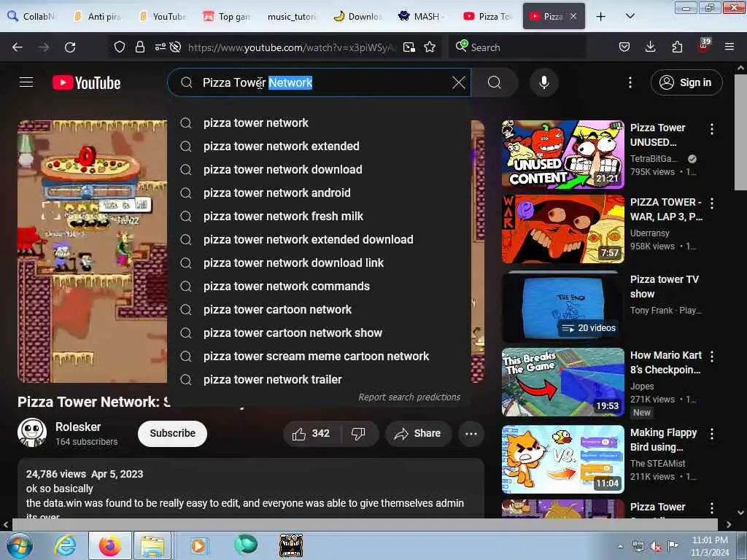The image size is (747, 560).
Task: Open the Windows Start menu
Action: click(20, 545)
